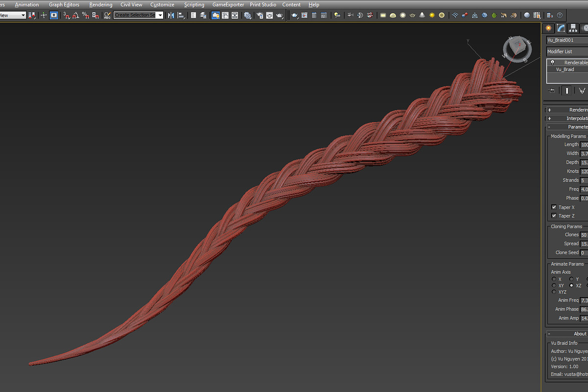Open the Material Editor icon

[x=247, y=15]
